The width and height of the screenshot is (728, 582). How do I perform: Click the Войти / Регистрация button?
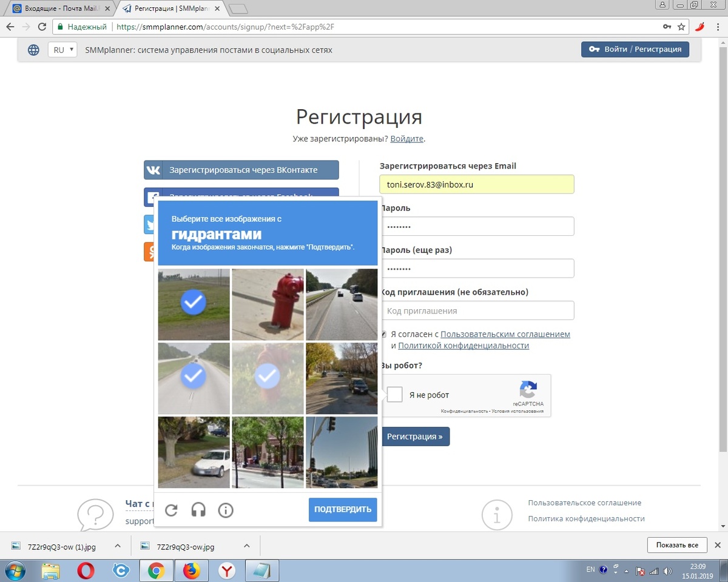pyautogui.click(x=635, y=49)
